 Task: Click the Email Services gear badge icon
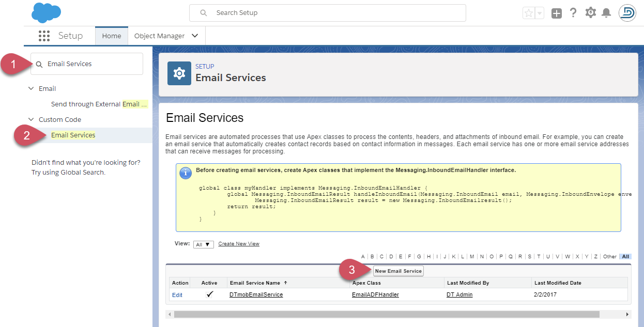pos(179,73)
